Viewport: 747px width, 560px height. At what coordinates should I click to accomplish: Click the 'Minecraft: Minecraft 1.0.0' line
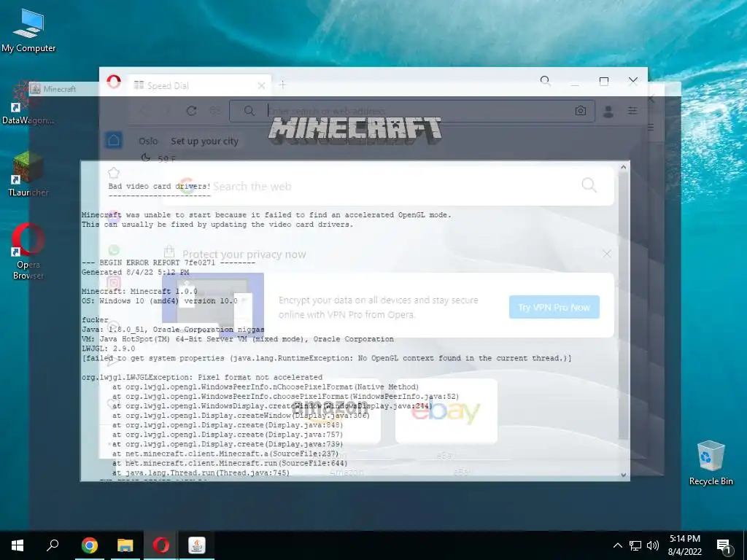139,292
